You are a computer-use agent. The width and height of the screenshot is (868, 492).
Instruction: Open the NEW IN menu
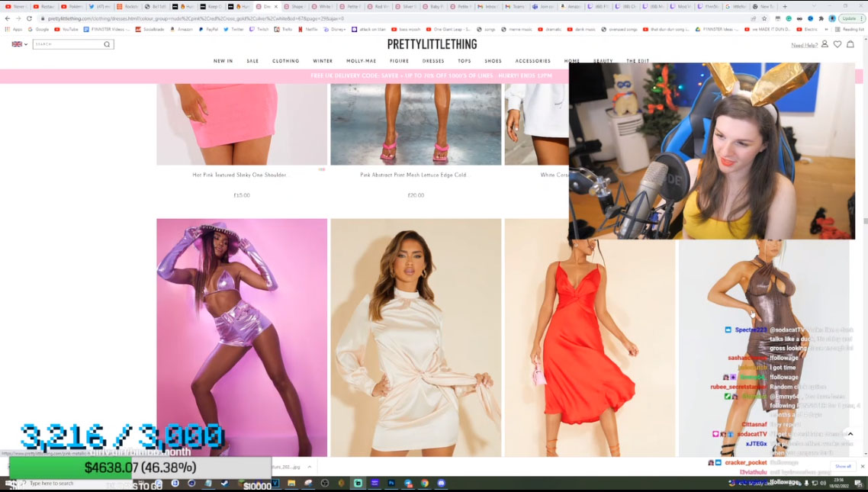[x=223, y=61]
